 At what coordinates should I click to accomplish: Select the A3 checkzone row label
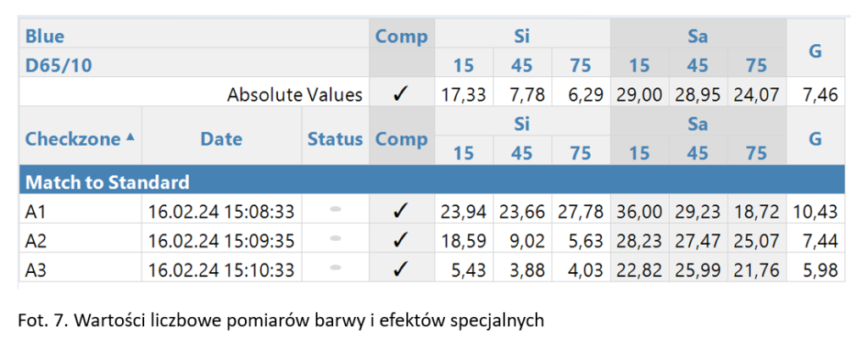tap(36, 269)
